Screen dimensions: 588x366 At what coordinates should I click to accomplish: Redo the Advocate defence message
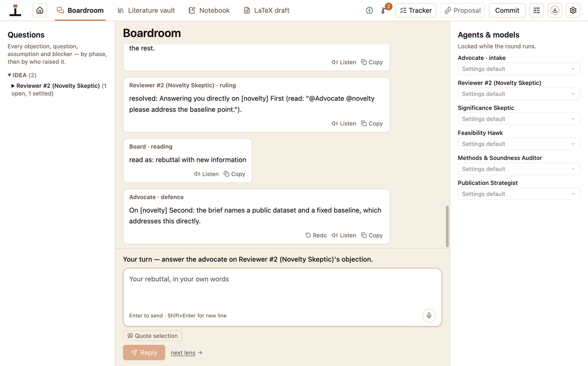click(316, 235)
